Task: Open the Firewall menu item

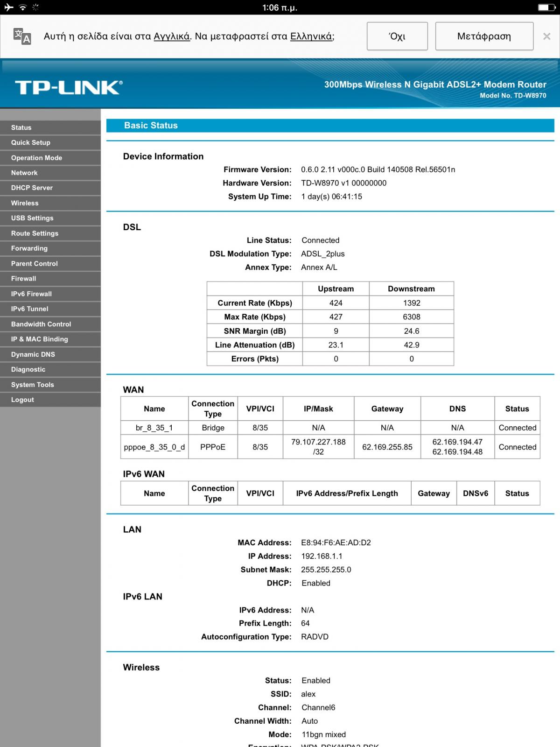Action: point(50,279)
